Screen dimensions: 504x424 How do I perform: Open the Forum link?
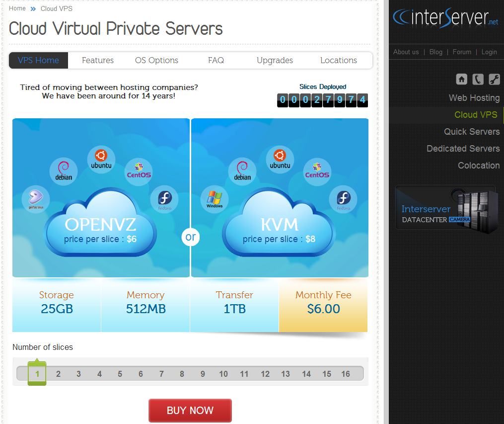click(462, 52)
